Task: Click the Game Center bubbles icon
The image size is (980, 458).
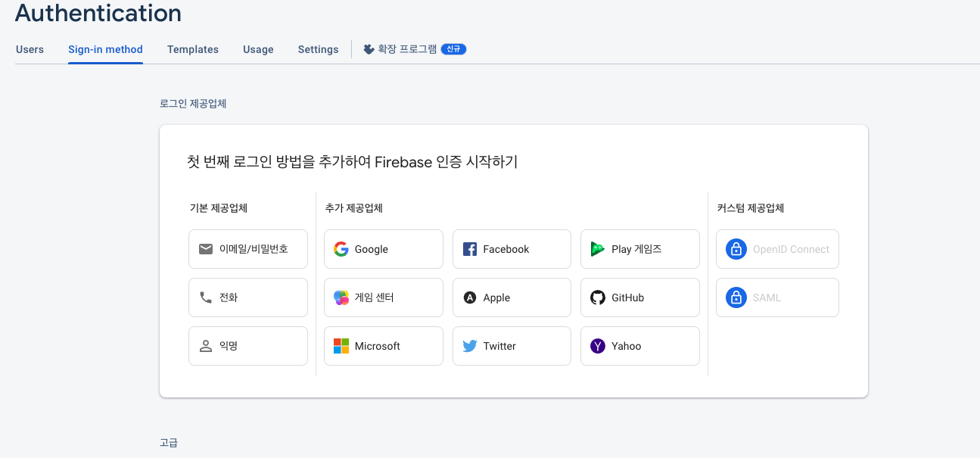Action: [341, 298]
